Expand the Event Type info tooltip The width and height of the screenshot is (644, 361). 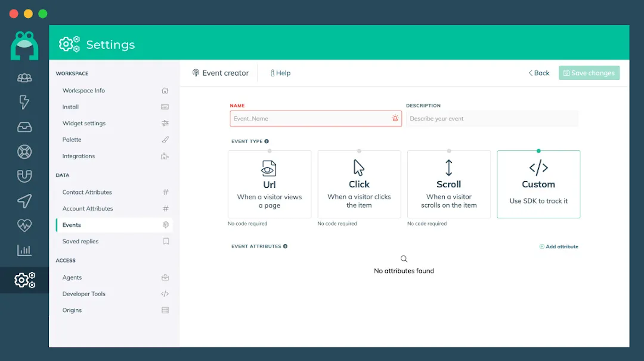coord(266,141)
